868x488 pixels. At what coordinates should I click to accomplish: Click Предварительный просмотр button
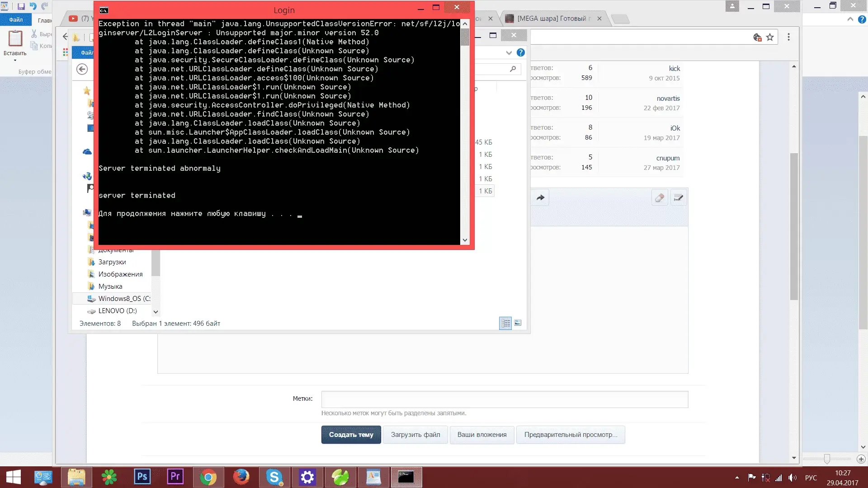(x=571, y=435)
